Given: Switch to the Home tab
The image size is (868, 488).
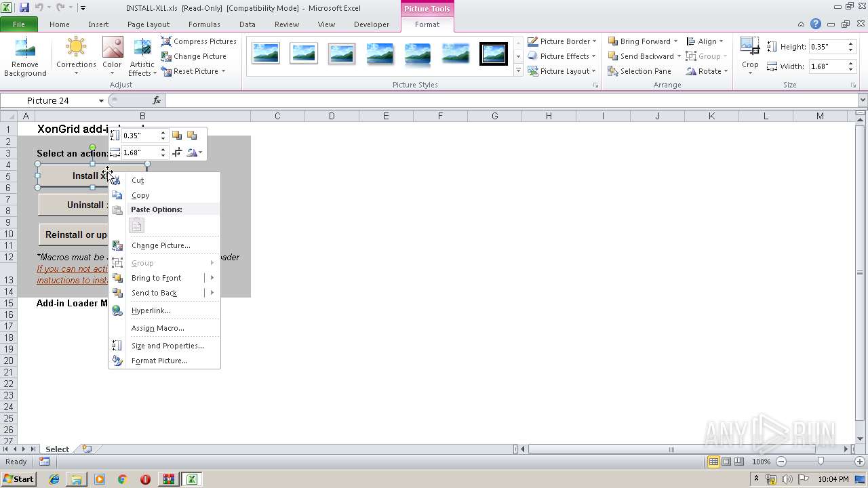Looking at the screenshot, I should [60, 24].
